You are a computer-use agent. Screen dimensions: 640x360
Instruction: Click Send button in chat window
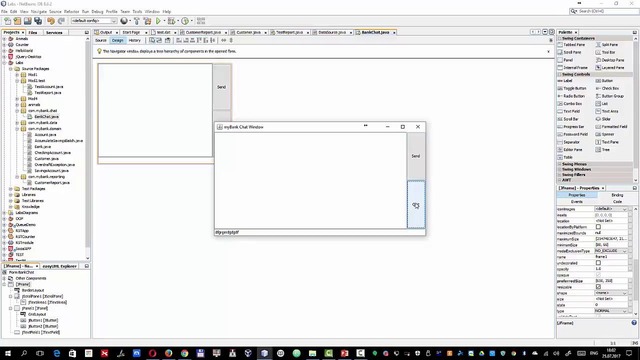click(416, 156)
